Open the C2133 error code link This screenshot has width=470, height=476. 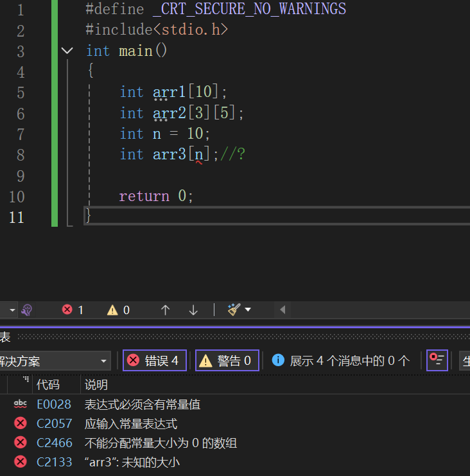point(55,462)
